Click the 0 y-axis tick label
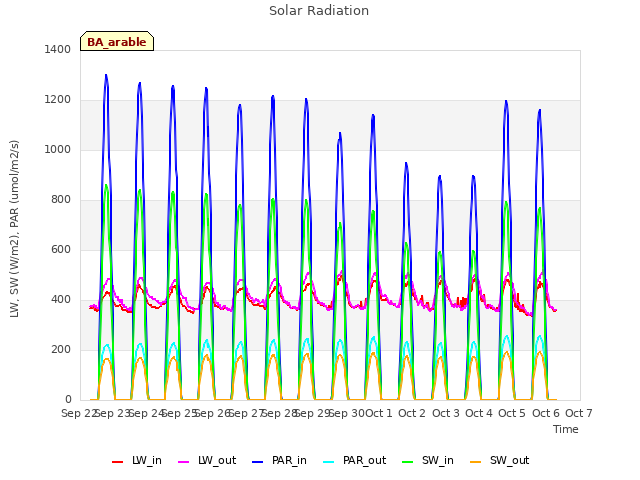640x480 pixels. (68, 400)
